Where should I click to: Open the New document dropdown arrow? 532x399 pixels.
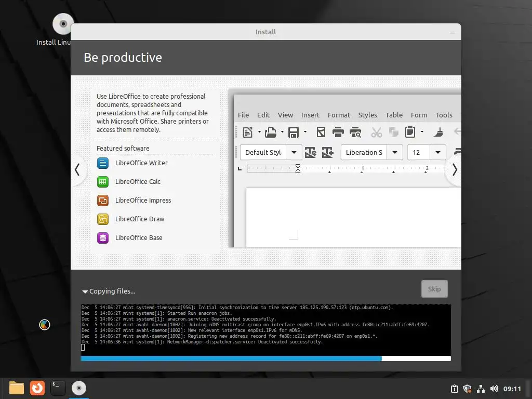pyautogui.click(x=259, y=132)
